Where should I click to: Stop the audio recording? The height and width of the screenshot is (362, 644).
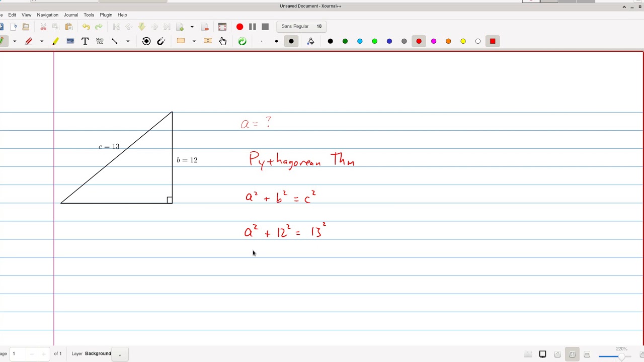pyautogui.click(x=265, y=27)
